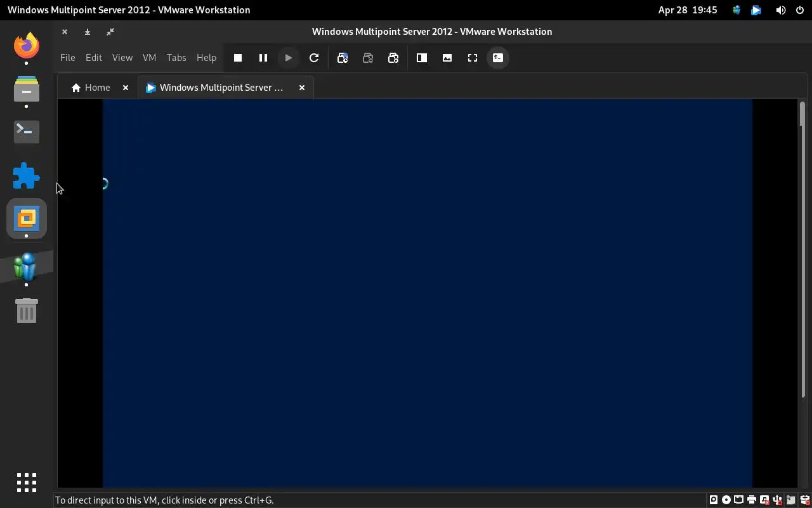This screenshot has width=812, height=508.
Task: Open the File menu
Action: (x=67, y=58)
